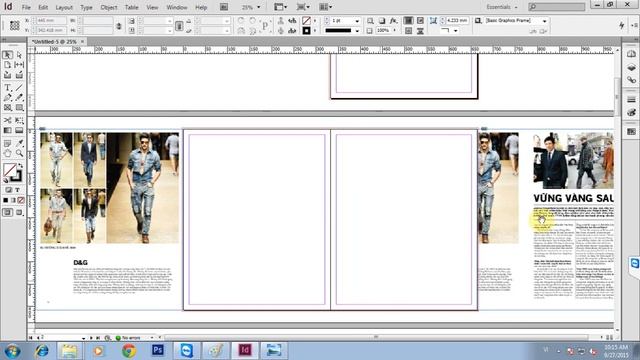Viewport: 640px width, 360px height.
Task: Select the Zoom tool
Action: tap(19, 153)
